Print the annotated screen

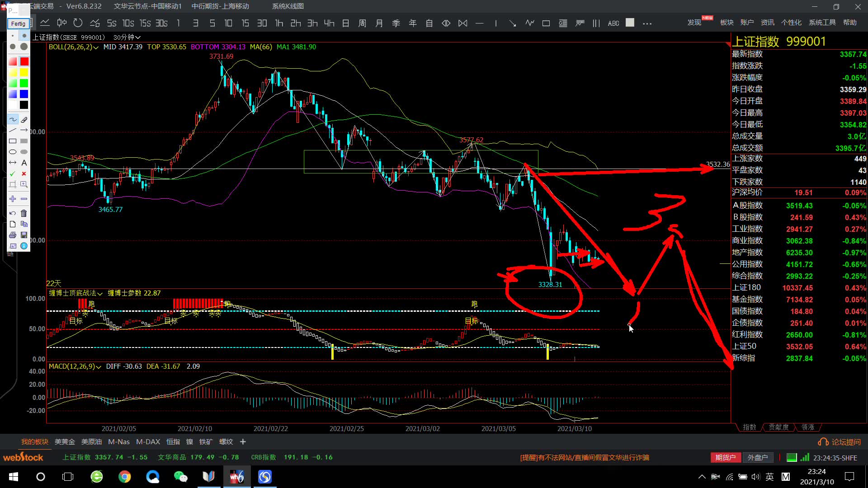point(13,235)
